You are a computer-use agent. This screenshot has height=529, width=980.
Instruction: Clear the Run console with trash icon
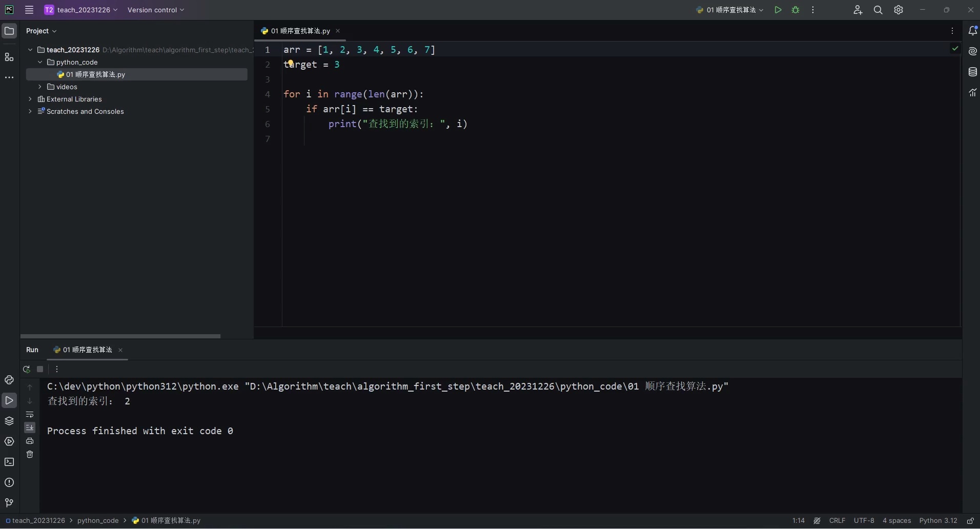coord(30,454)
